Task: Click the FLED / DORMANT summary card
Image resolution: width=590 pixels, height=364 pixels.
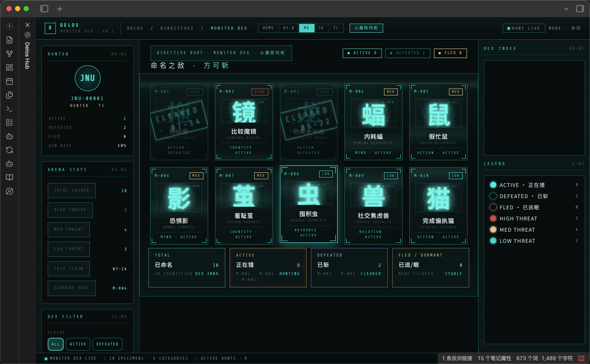Action: click(x=430, y=267)
